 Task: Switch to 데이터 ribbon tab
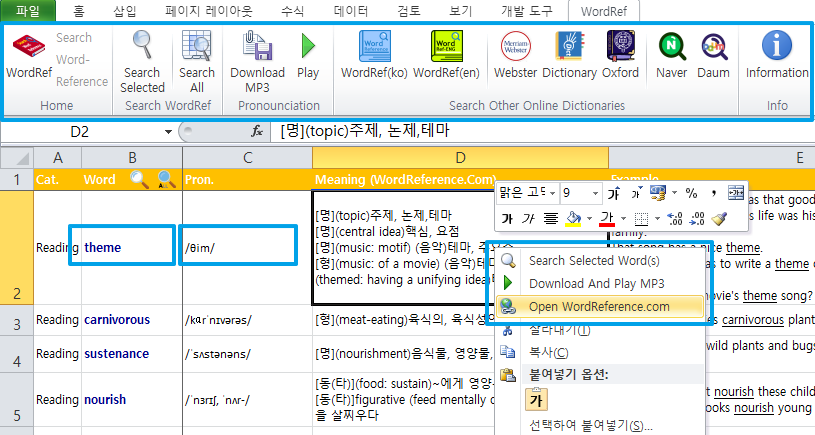click(351, 11)
